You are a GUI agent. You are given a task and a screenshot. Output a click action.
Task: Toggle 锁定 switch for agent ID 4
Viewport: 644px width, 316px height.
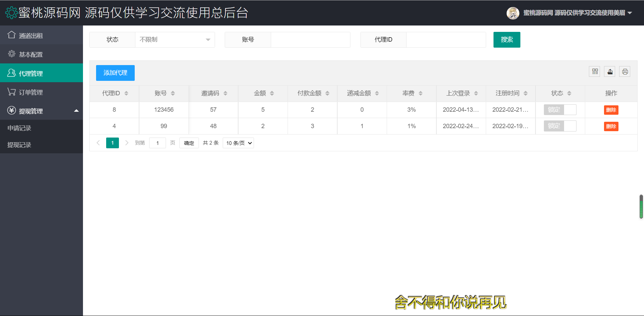560,126
